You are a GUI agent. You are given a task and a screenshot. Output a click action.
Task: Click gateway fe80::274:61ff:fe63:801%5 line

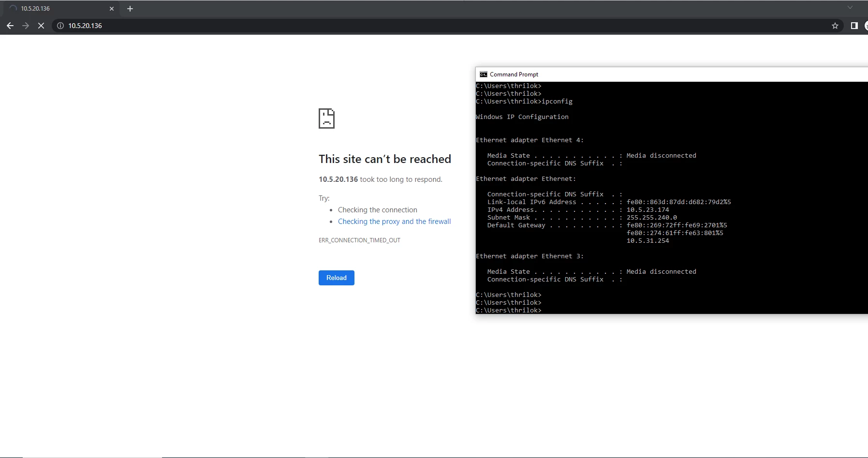[x=675, y=233]
